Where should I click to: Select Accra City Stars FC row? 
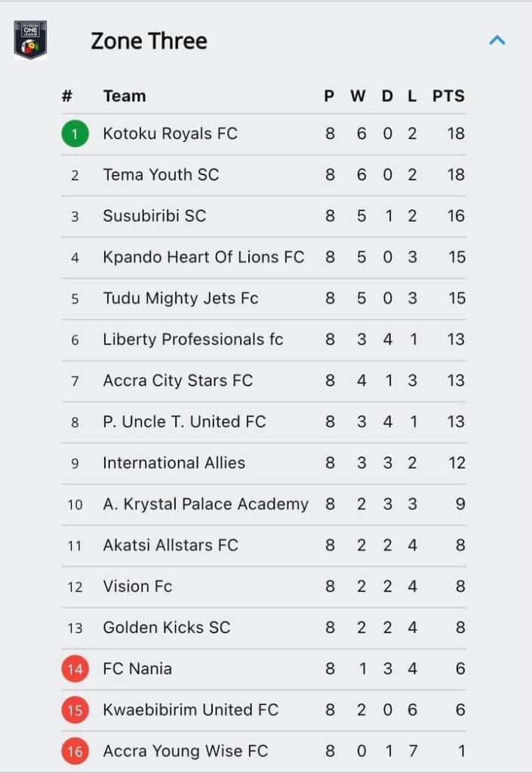264,381
